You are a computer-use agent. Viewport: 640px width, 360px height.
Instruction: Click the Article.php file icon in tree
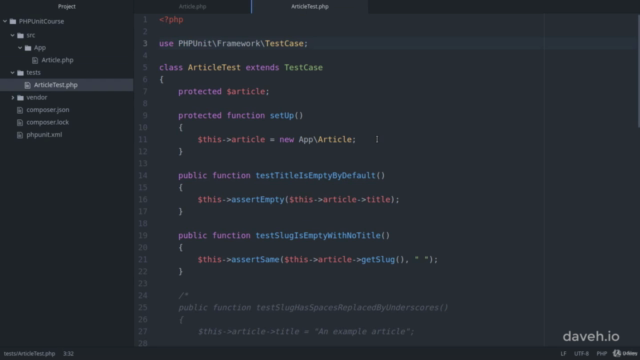point(35,60)
